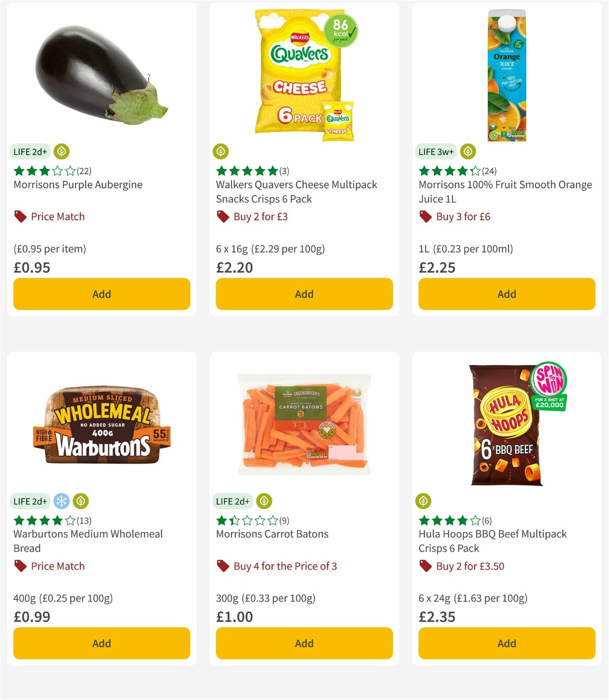
Task: Click the Buy 4 for the Price of 3 offer
Action: click(x=277, y=566)
